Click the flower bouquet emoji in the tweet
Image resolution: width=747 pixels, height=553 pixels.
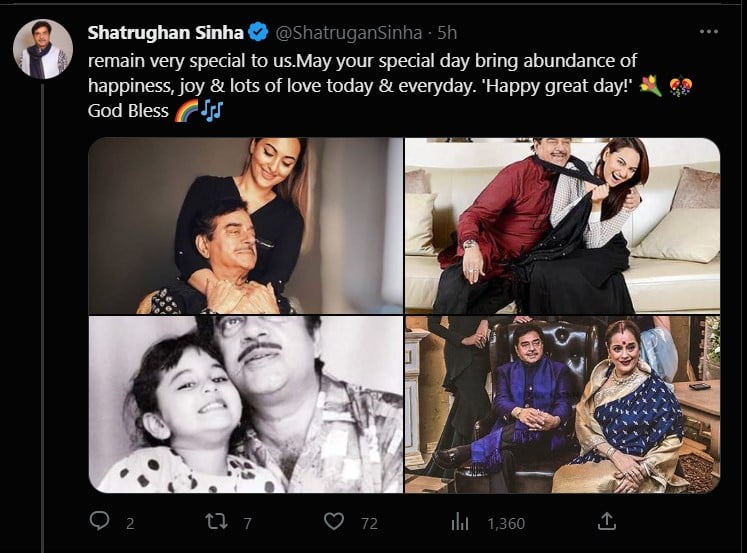[x=650, y=85]
